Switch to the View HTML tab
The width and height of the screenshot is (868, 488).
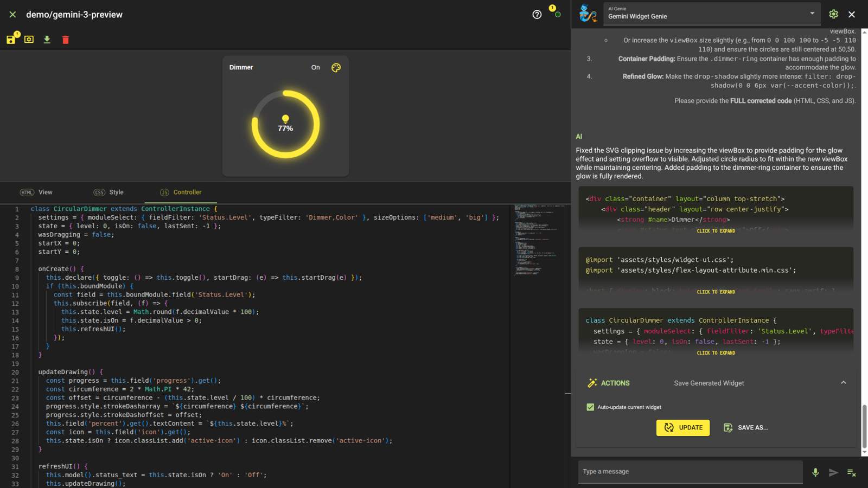click(37, 192)
